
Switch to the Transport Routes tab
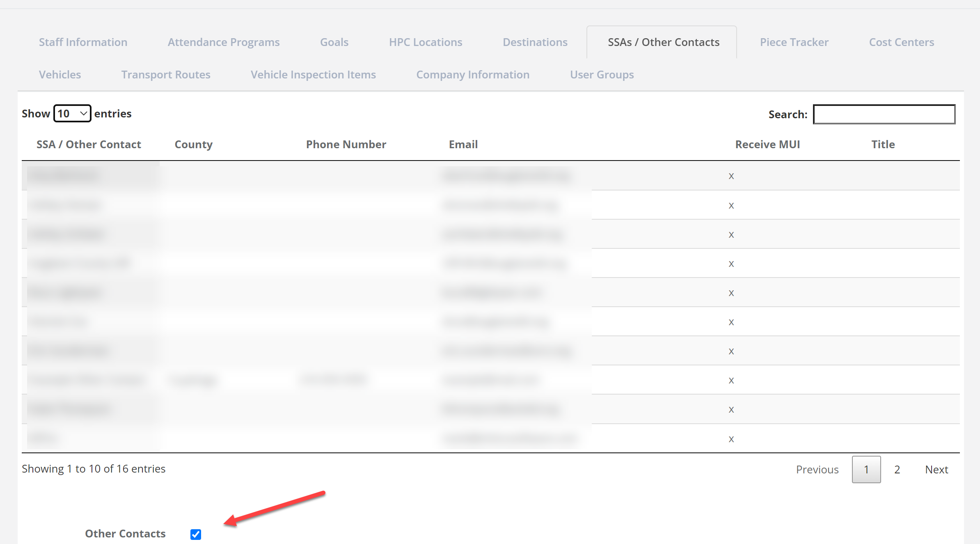pos(166,74)
